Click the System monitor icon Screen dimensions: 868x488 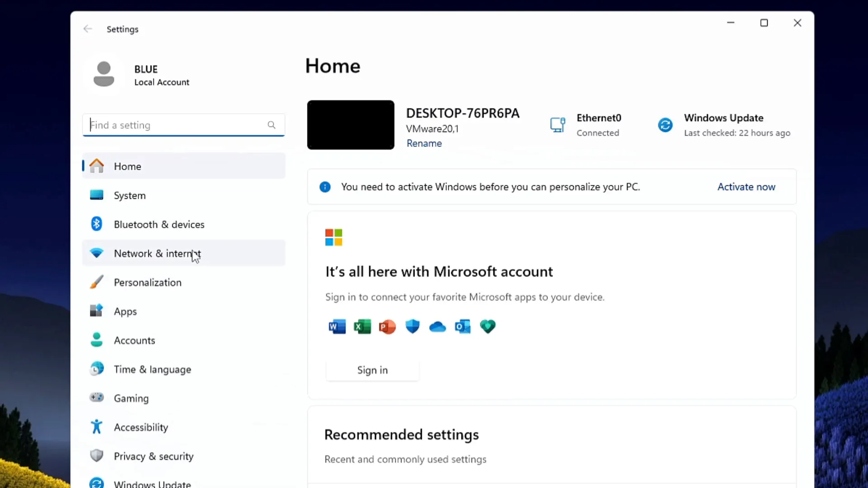(96, 195)
